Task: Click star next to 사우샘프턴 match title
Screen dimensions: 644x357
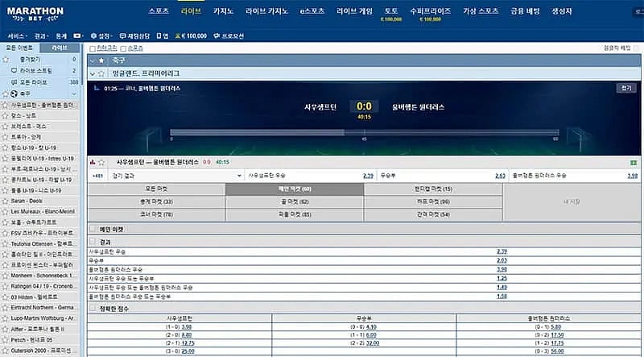Action: point(101,162)
